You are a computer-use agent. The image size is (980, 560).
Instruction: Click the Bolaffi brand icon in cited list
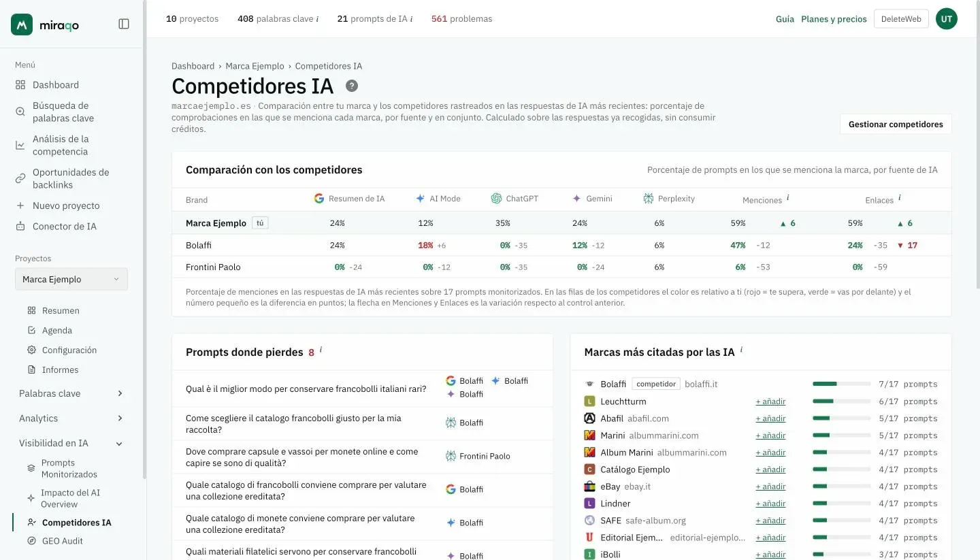click(590, 384)
